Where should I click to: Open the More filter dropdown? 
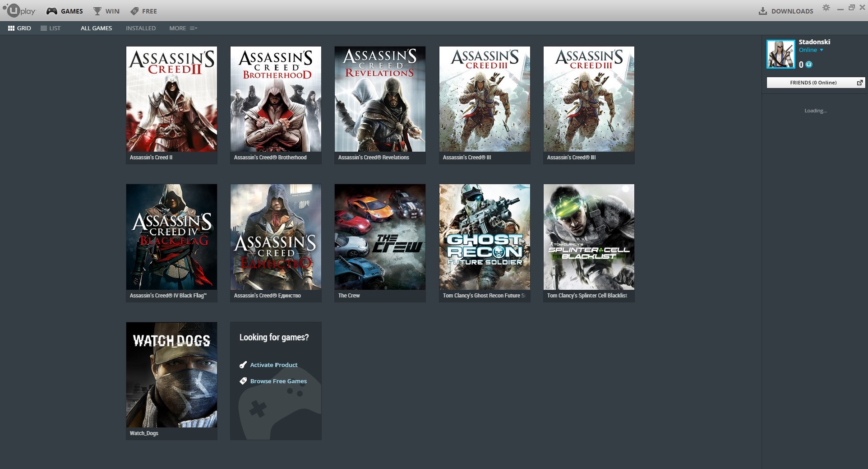[x=183, y=28]
